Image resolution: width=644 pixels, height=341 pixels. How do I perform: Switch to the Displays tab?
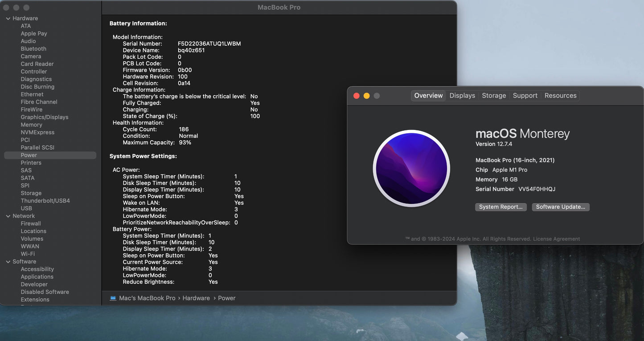pyautogui.click(x=462, y=95)
